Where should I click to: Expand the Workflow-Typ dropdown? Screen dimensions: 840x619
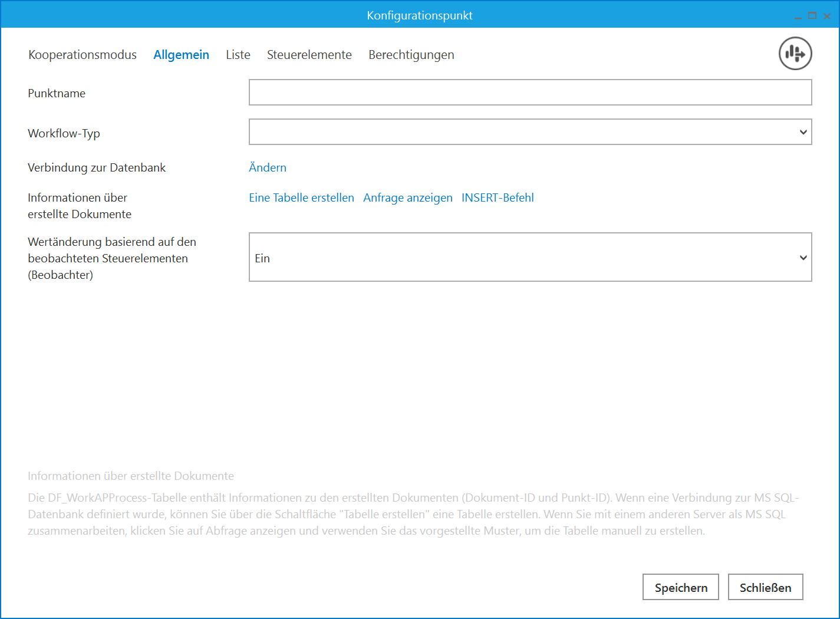530,132
